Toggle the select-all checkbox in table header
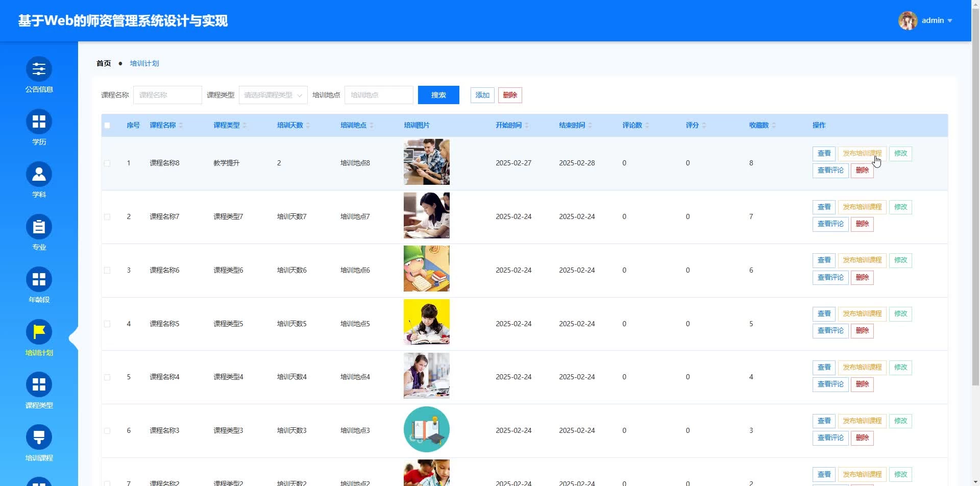 pos(107,126)
